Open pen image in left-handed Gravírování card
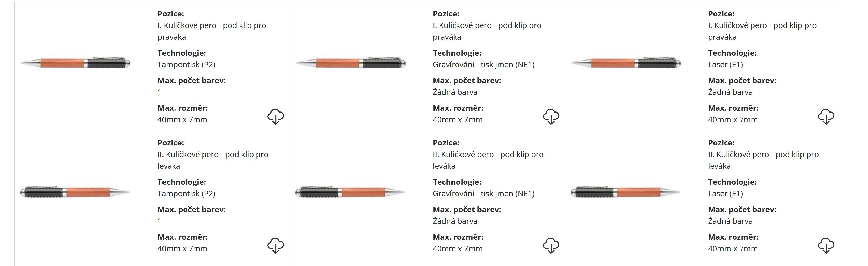 (351, 192)
